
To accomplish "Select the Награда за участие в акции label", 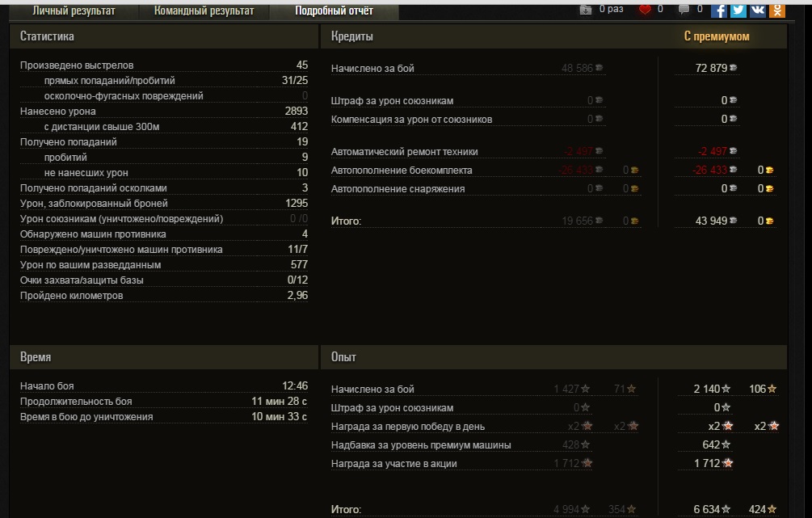I will [x=394, y=464].
